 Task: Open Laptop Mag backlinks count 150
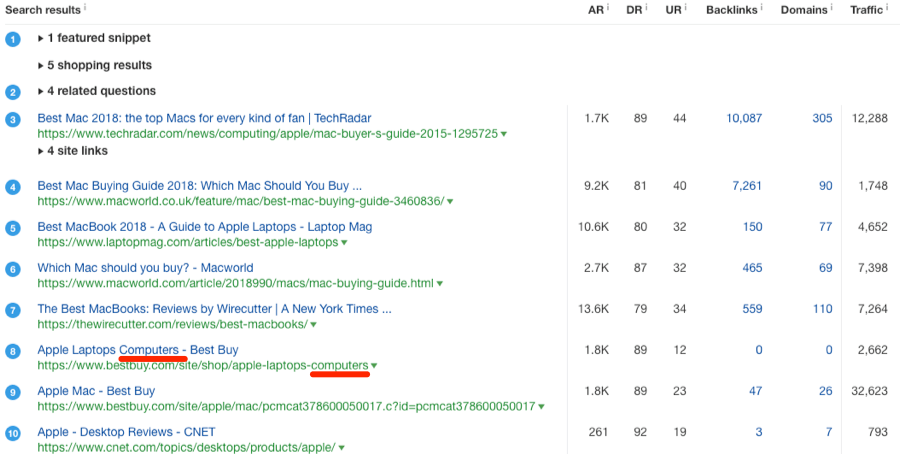(x=752, y=227)
